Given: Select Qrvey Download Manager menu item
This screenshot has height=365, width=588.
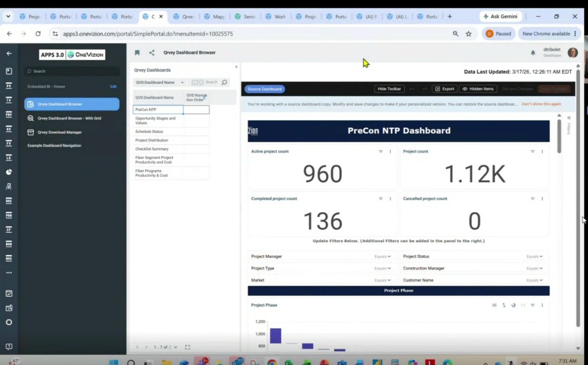Looking at the screenshot, I should pyautogui.click(x=59, y=132).
